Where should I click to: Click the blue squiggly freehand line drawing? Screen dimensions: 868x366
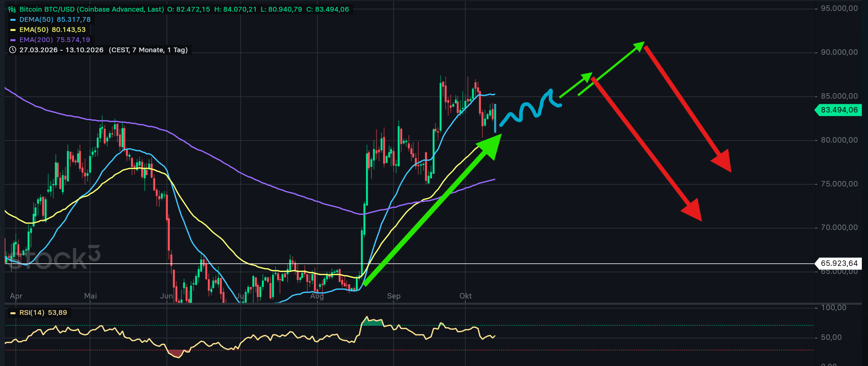point(530,107)
